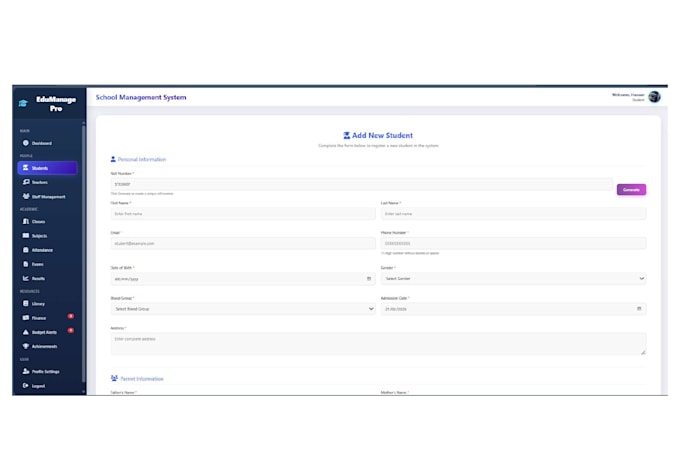Viewport: 680px width, 459px height.
Task: Go to Dashboard menu item
Action: (x=48, y=143)
